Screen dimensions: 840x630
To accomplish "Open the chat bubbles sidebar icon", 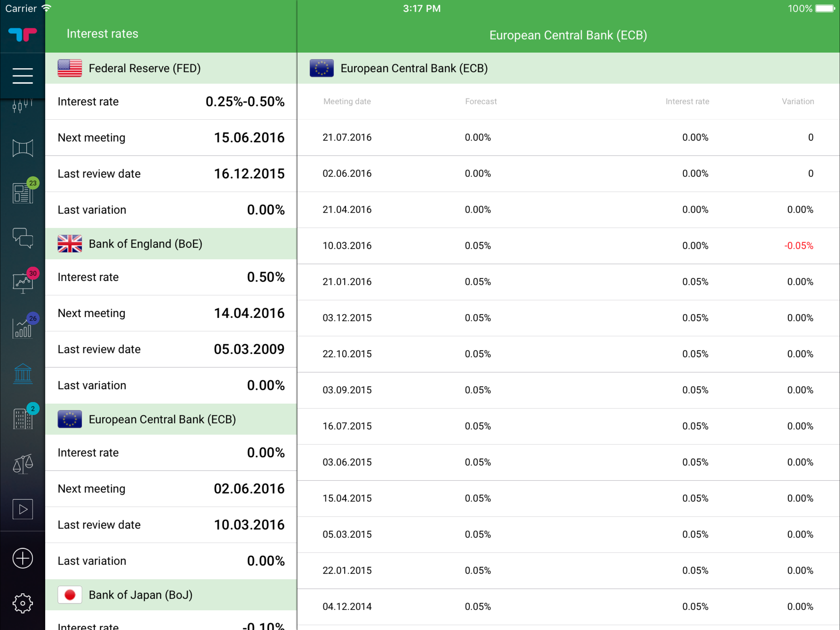I will [22, 238].
